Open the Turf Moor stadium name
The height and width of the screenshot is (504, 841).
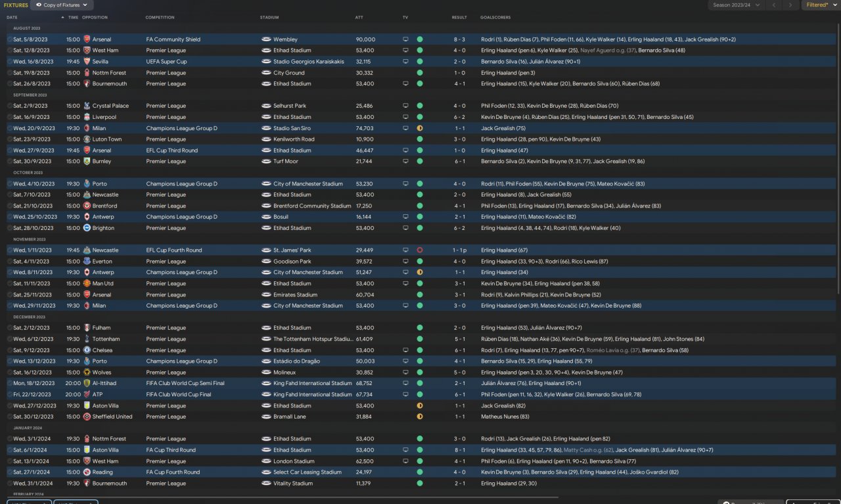tap(286, 162)
